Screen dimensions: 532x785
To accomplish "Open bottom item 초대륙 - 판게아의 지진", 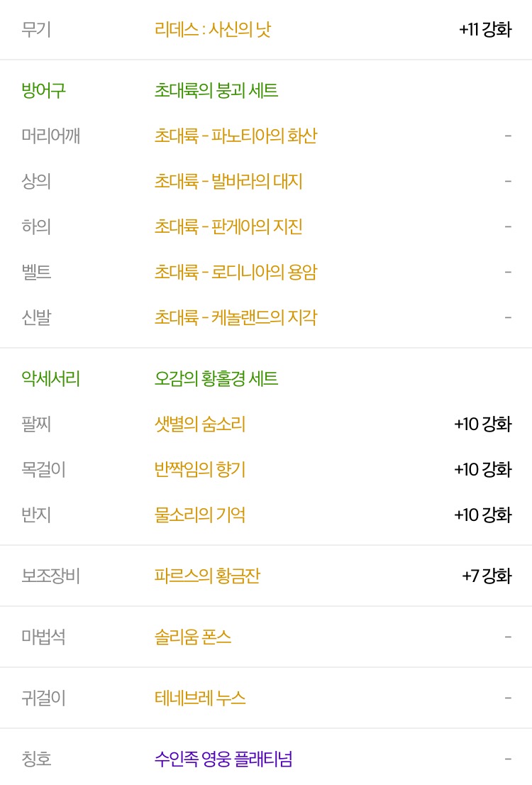I will (228, 227).
